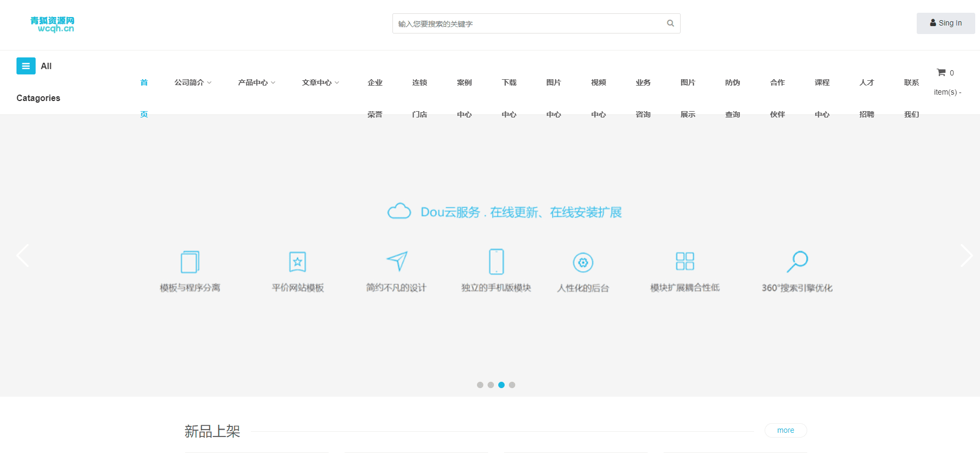Click the 人性化的后台 gear icon
Viewport: 980px width, 453px height.
[583, 262]
